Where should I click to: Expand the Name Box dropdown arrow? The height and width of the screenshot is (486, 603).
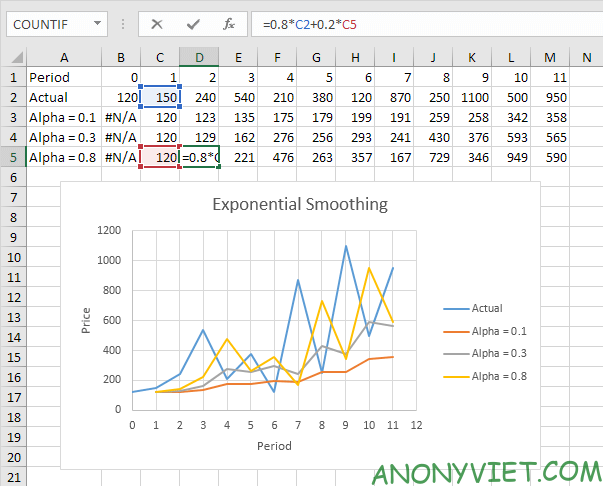point(97,23)
